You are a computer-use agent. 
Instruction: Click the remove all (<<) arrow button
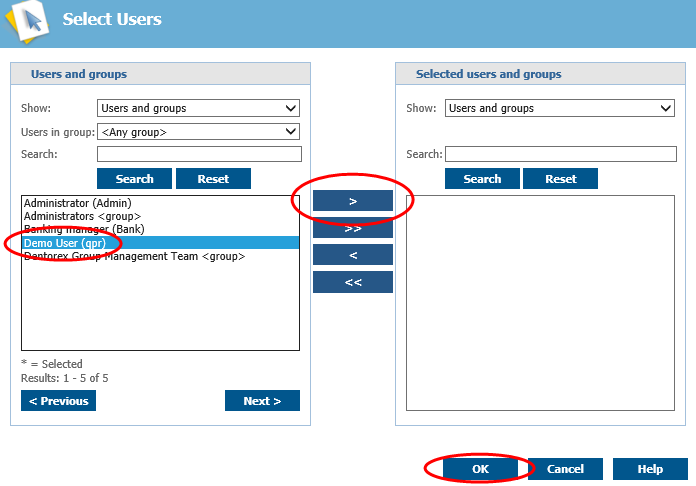(352, 282)
